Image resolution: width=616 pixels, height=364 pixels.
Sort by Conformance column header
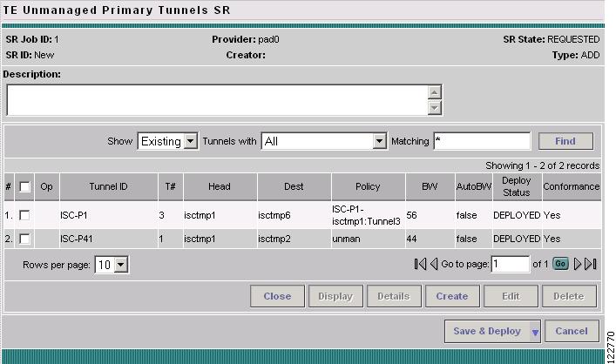pyautogui.click(x=572, y=187)
